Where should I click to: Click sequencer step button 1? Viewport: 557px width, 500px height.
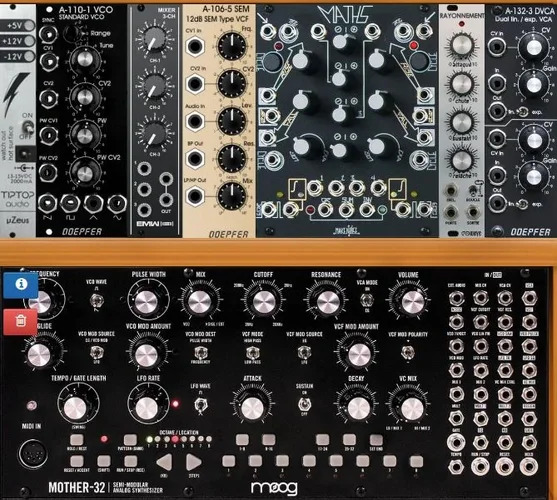(x=228, y=461)
